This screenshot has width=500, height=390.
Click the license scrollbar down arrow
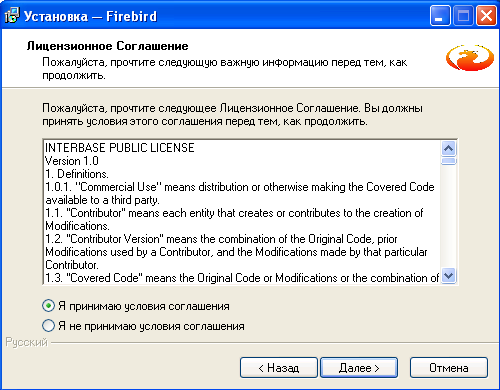pos(449,276)
